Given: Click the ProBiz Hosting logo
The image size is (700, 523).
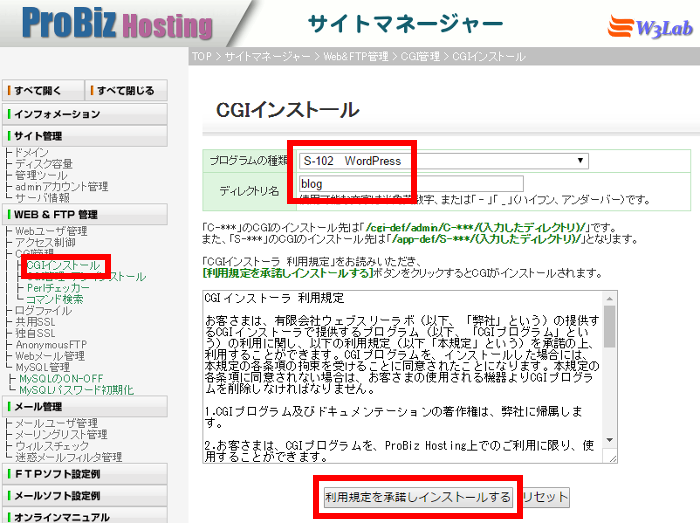Looking at the screenshot, I should [x=95, y=24].
